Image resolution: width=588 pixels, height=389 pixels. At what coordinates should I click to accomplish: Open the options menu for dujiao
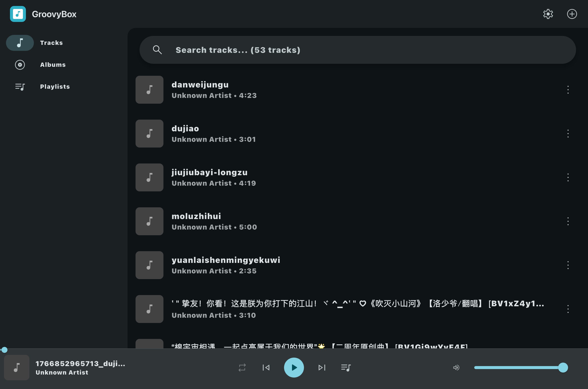(568, 134)
